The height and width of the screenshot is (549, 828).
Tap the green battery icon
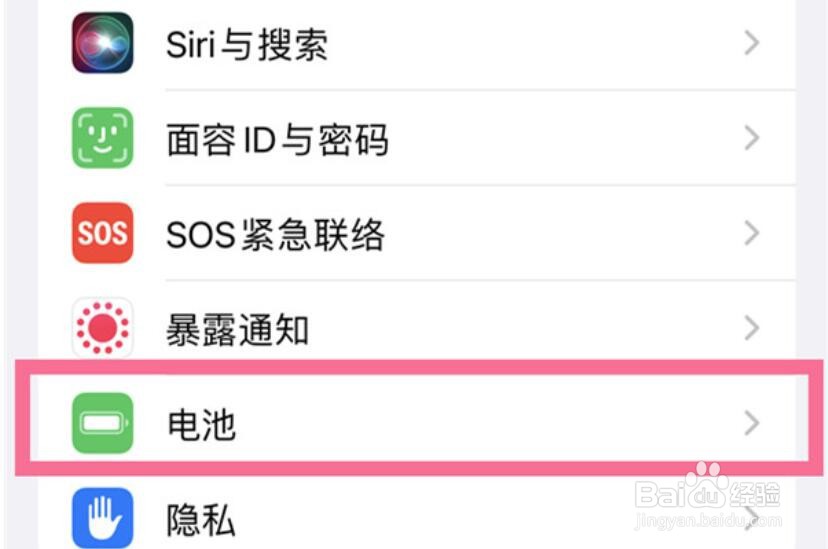[x=103, y=424]
